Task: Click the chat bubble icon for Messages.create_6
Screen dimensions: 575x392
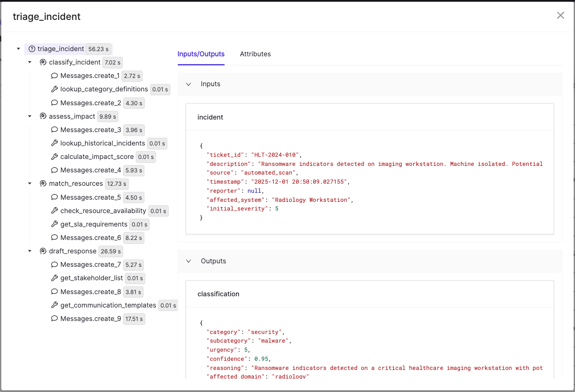Action: pos(54,238)
